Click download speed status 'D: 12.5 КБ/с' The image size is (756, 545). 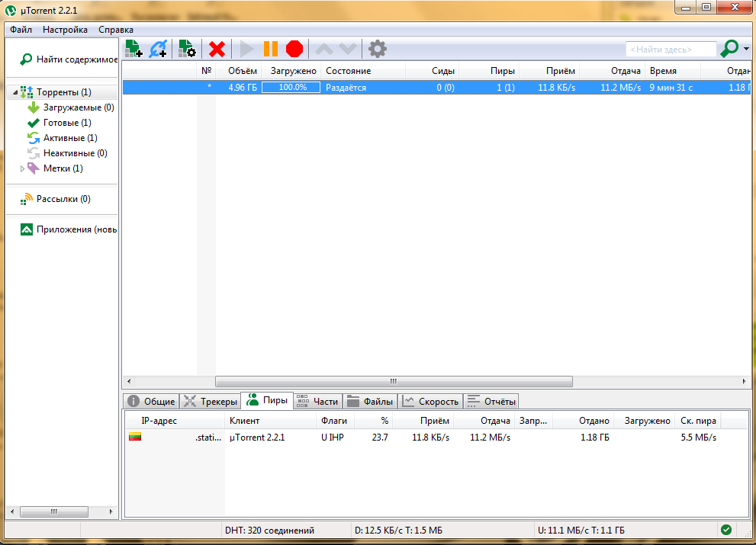tap(398, 531)
